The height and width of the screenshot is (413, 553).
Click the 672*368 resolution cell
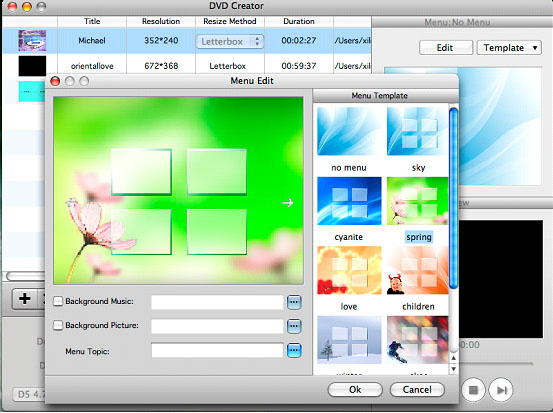pos(161,66)
